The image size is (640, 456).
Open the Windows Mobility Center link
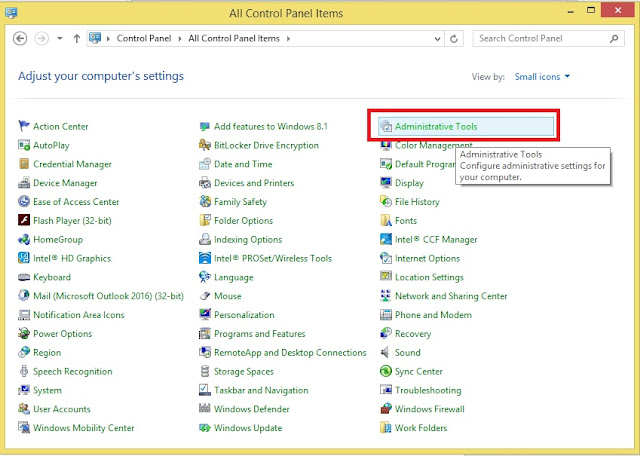point(84,427)
